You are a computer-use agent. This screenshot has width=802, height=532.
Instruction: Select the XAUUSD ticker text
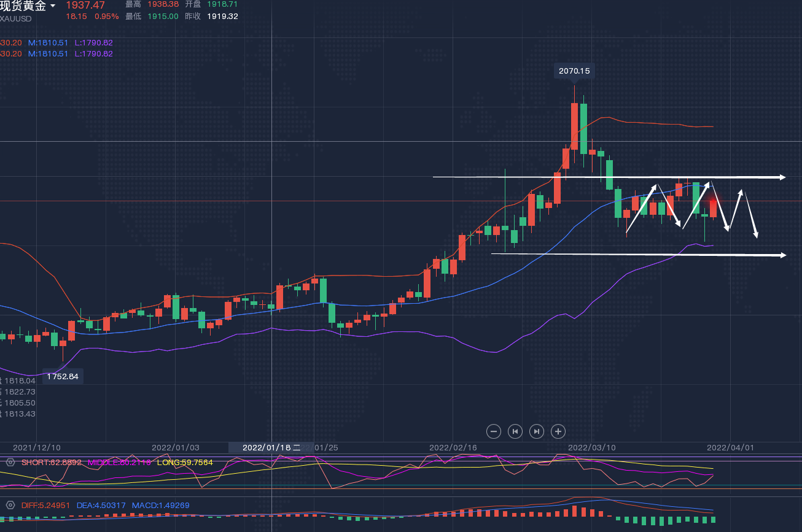click(x=16, y=18)
